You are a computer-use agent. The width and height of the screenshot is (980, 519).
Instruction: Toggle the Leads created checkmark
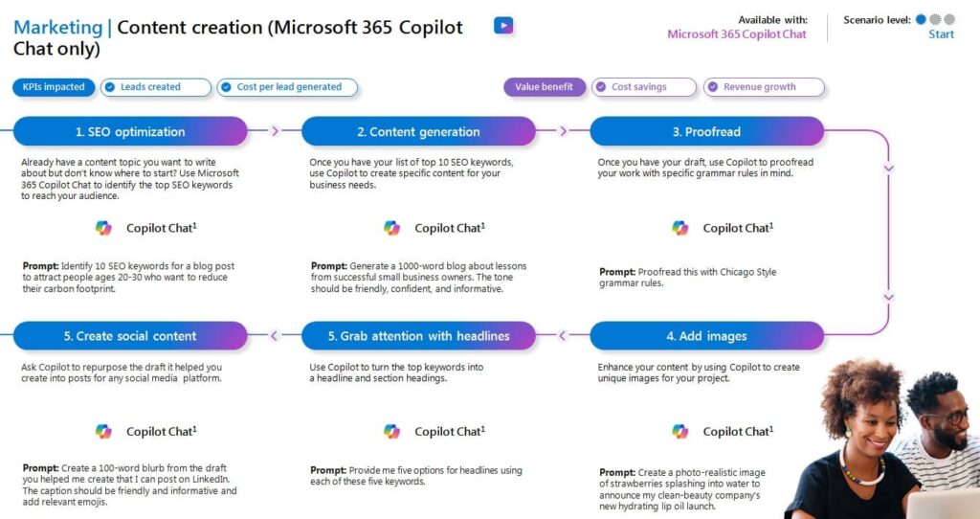(110, 87)
